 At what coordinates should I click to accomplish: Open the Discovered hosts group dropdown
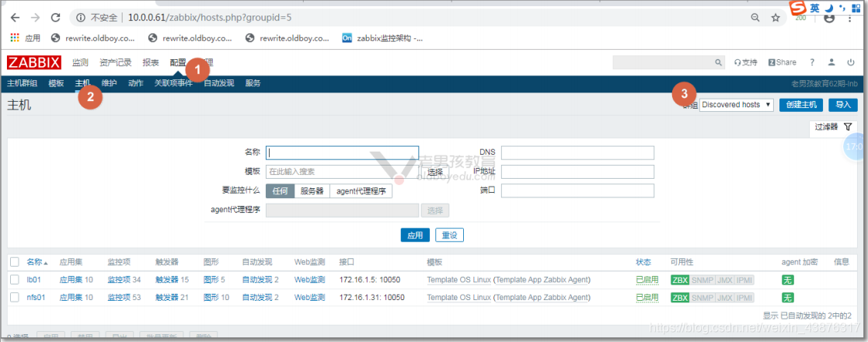point(736,105)
